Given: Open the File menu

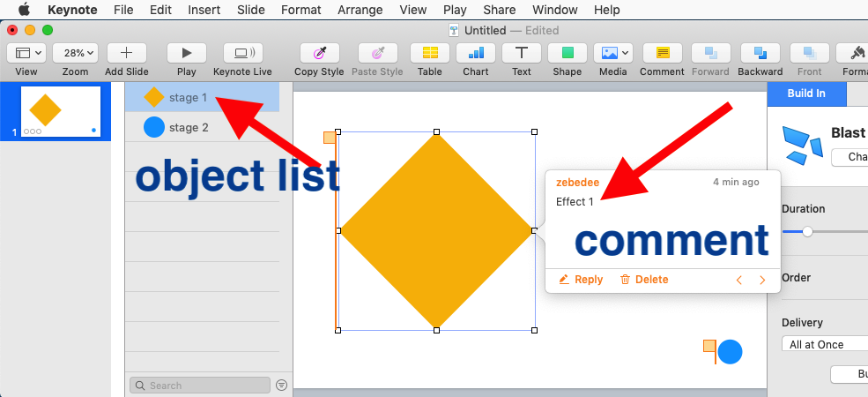Looking at the screenshot, I should point(123,10).
